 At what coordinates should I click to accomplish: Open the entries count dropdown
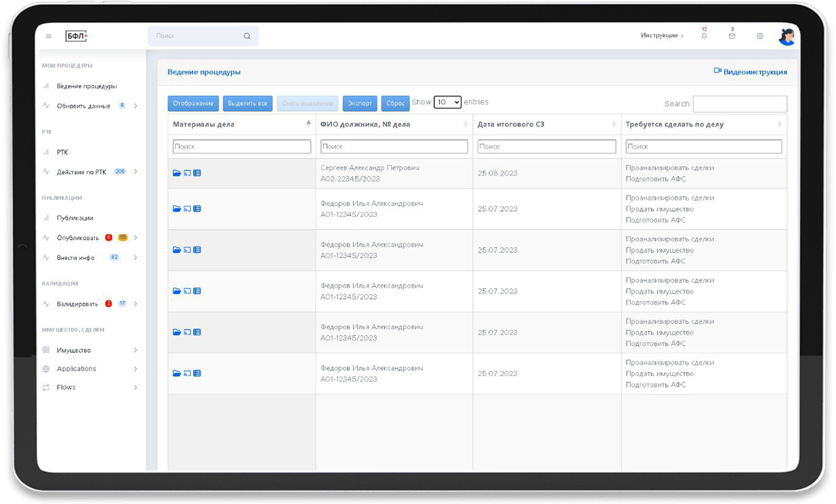point(447,102)
